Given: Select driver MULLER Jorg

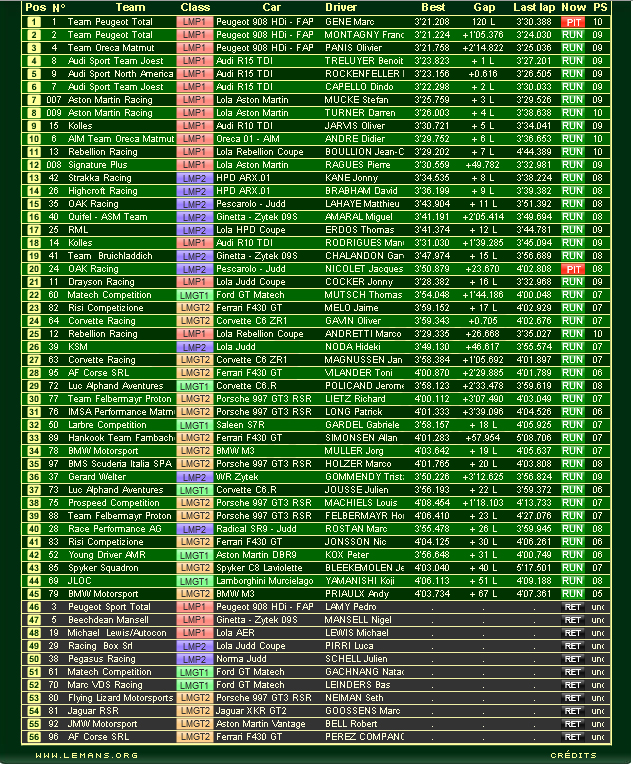Looking at the screenshot, I should pos(354,451).
